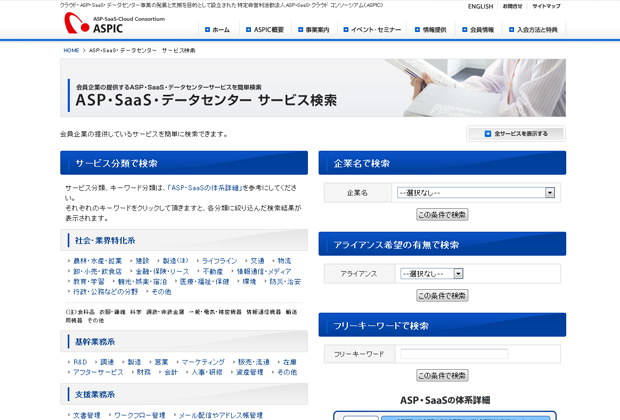Select the 農林・水産・鉱業 category link
The height and width of the screenshot is (420, 620).
pos(98,261)
